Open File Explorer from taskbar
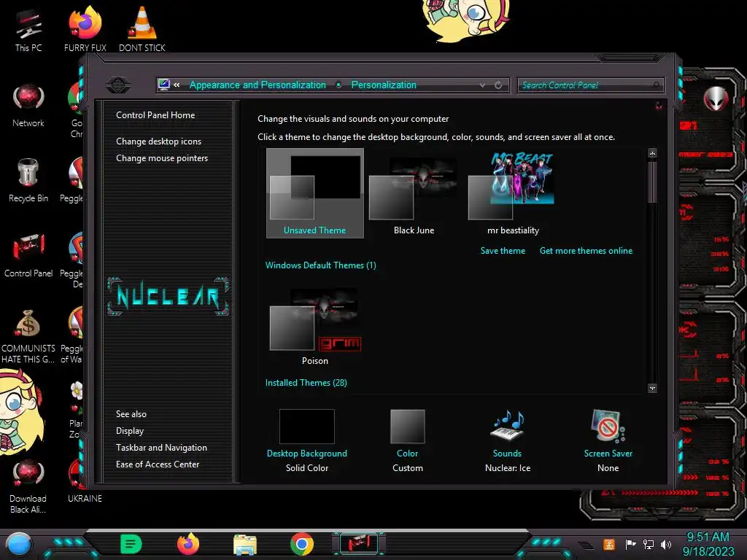Viewport: 747px width, 560px height. pos(245,544)
